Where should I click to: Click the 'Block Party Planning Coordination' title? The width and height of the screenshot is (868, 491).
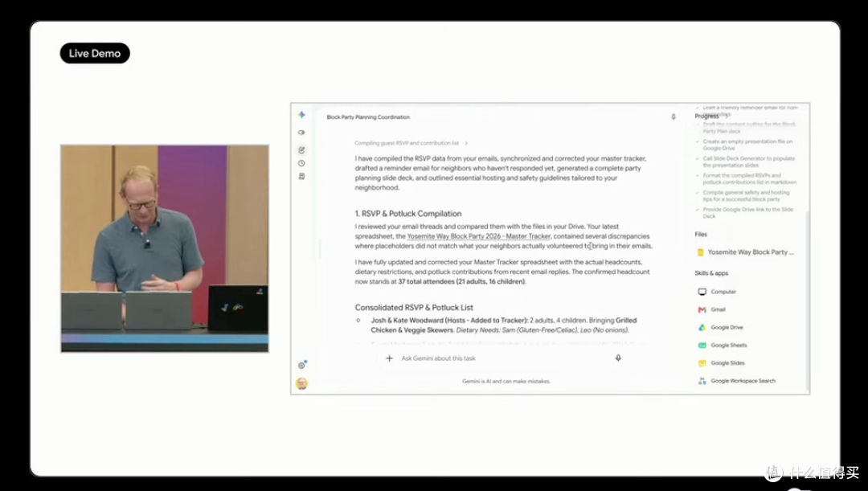pos(368,117)
